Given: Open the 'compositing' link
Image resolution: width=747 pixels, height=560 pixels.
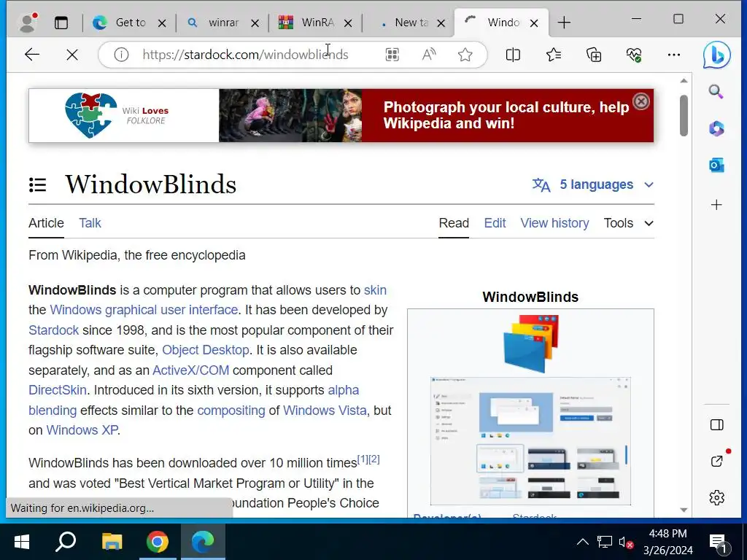Looking at the screenshot, I should coord(231,410).
